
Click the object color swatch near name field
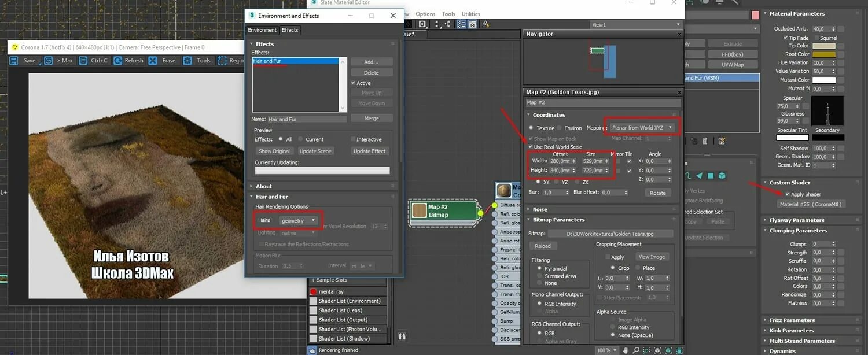[755, 15]
